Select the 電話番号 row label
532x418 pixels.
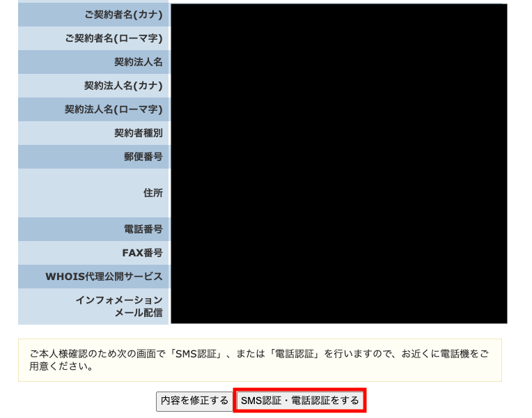tap(143, 229)
